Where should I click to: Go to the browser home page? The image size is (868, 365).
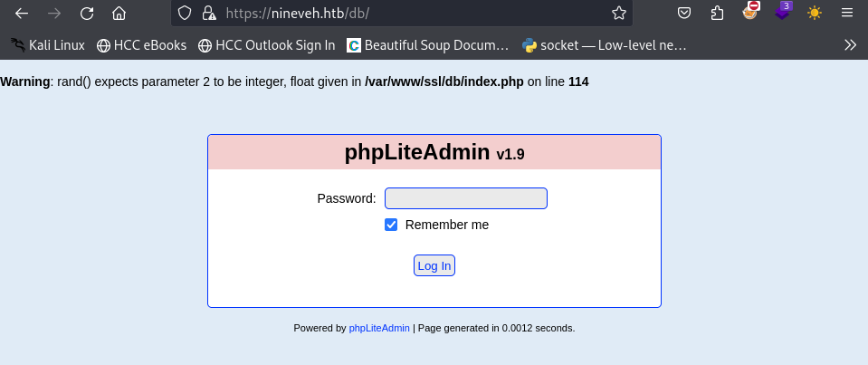(119, 14)
